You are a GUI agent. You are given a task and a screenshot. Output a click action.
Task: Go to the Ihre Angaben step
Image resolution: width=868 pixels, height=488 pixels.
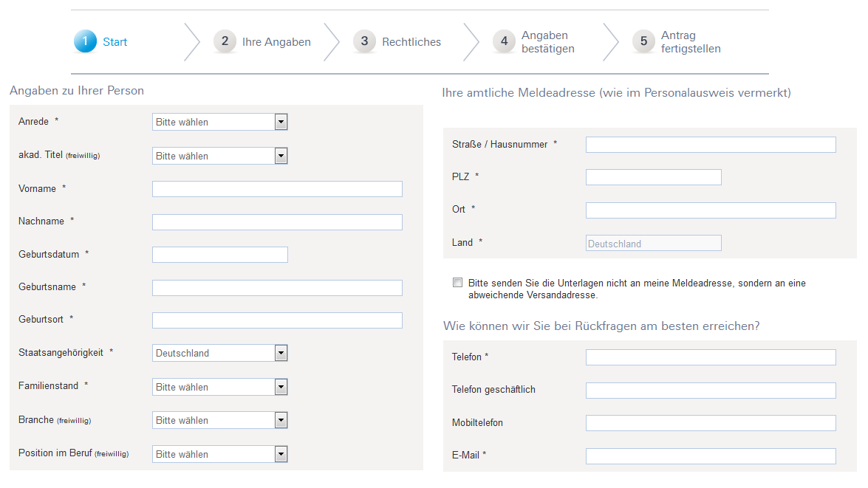tap(276, 42)
